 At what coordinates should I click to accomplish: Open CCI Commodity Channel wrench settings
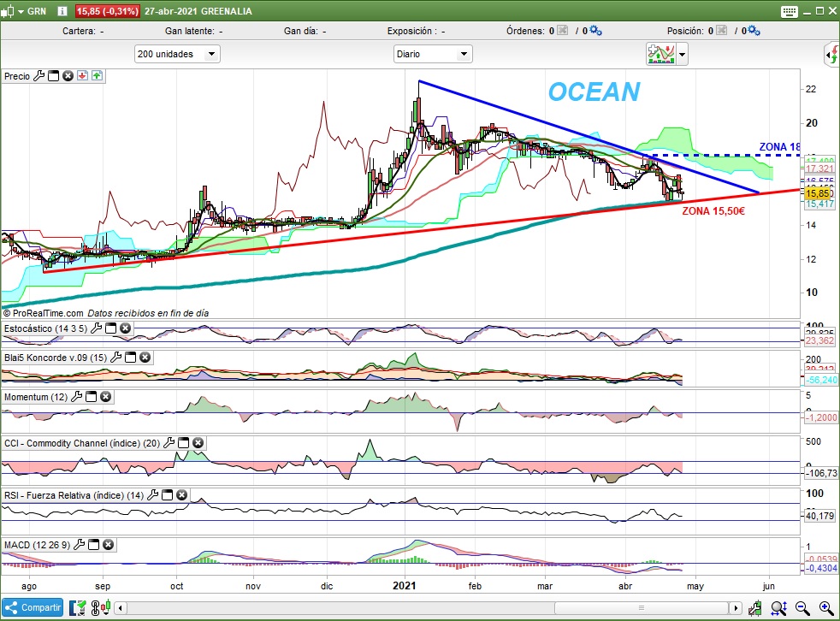click(169, 443)
